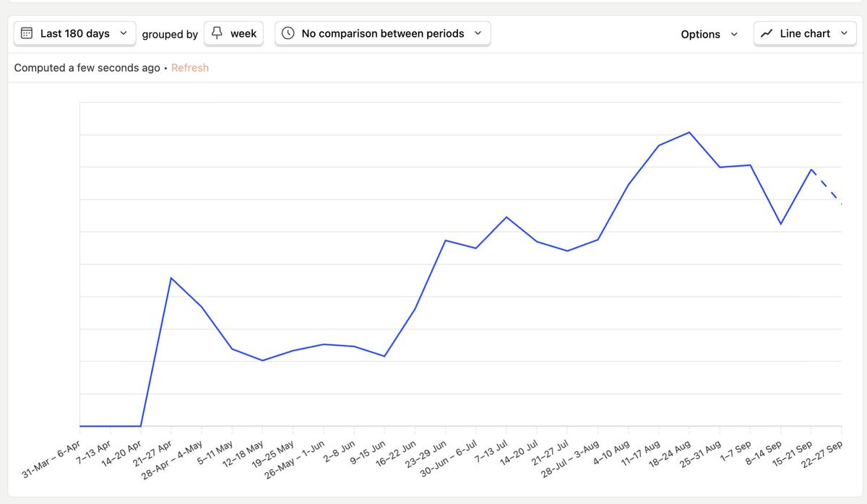Click the dashed projected segment after 15–21 Sep
The image size is (867, 504).
point(827,187)
